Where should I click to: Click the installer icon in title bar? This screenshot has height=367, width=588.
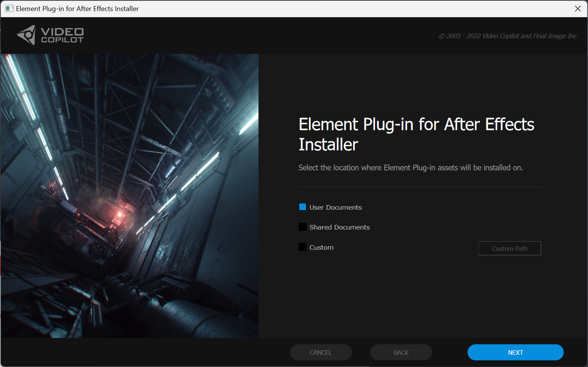[9, 8]
